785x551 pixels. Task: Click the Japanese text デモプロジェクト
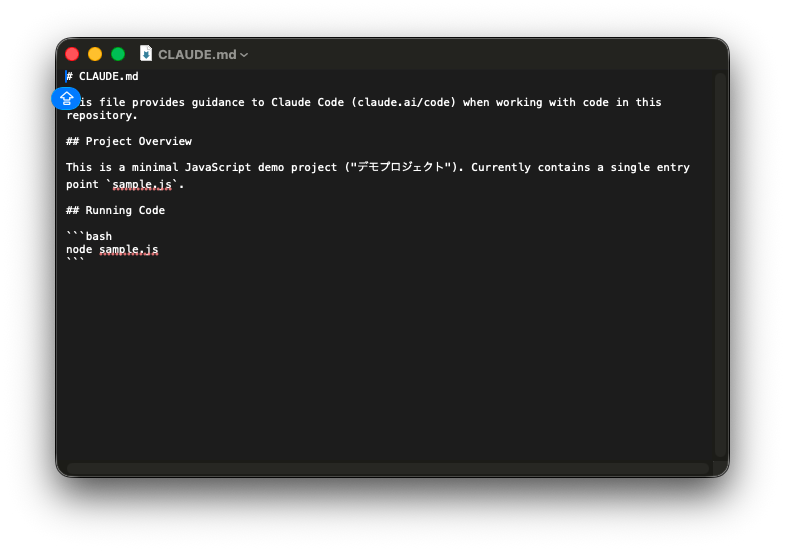[x=401, y=167]
